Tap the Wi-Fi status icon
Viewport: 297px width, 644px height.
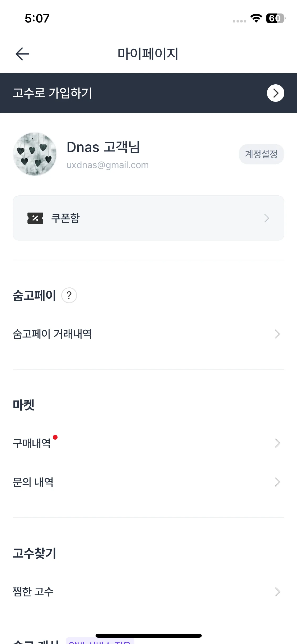click(x=256, y=18)
